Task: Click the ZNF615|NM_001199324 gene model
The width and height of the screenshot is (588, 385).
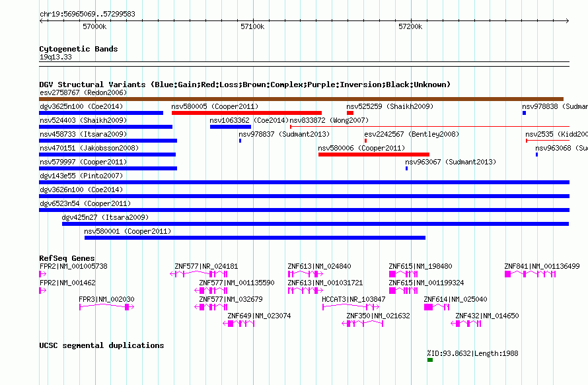Action: coord(404,291)
